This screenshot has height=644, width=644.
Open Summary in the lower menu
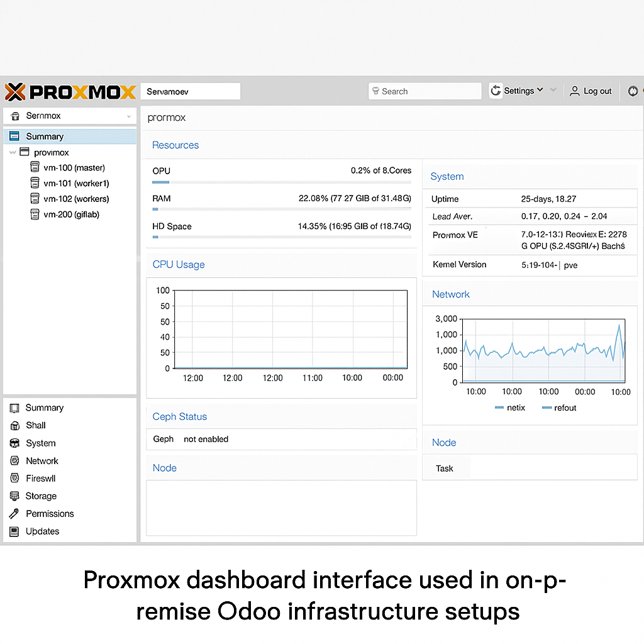[x=45, y=408]
